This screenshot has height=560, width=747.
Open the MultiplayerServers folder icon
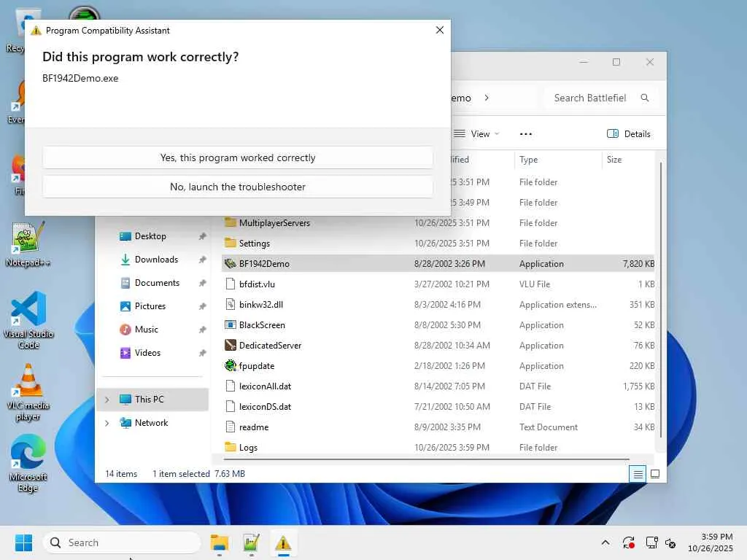click(x=231, y=222)
